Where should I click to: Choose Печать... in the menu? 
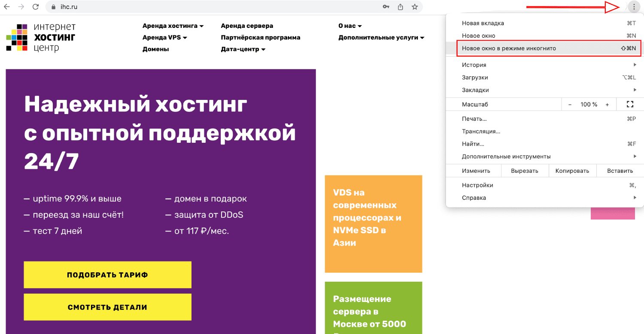tap(545, 119)
